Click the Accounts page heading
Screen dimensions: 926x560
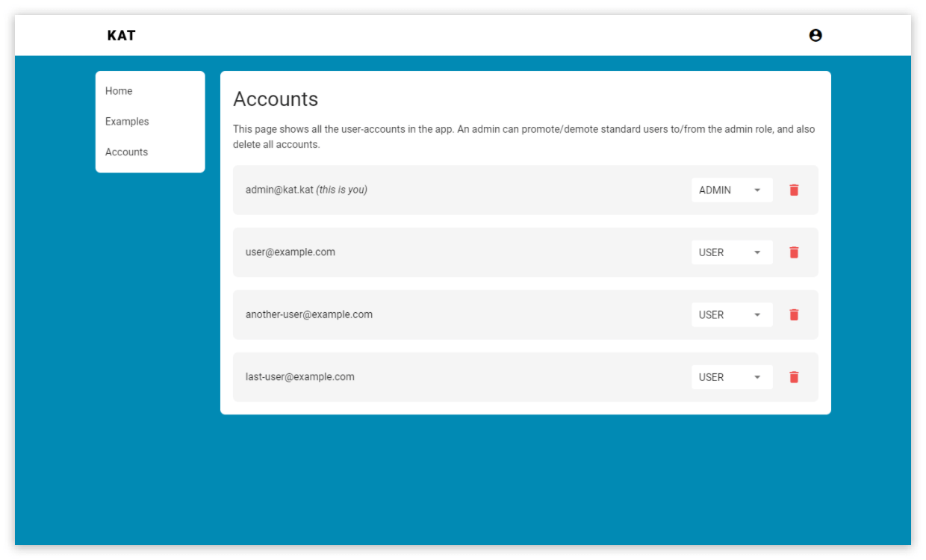(276, 99)
